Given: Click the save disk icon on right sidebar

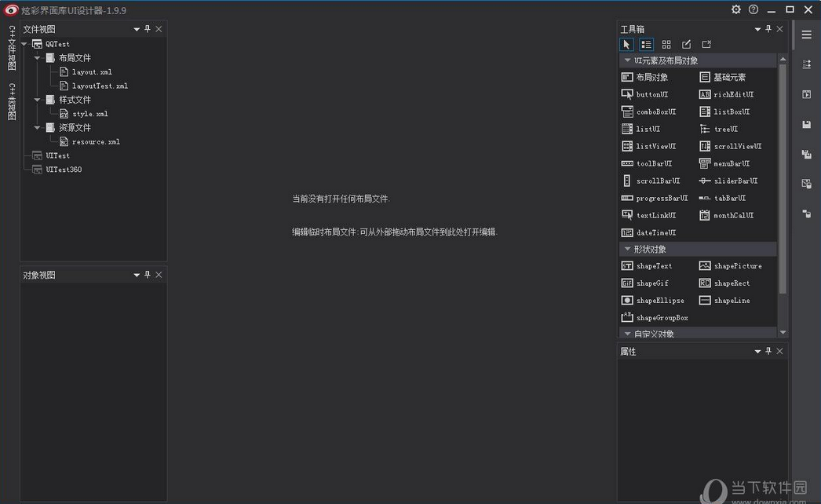Looking at the screenshot, I should [x=806, y=125].
